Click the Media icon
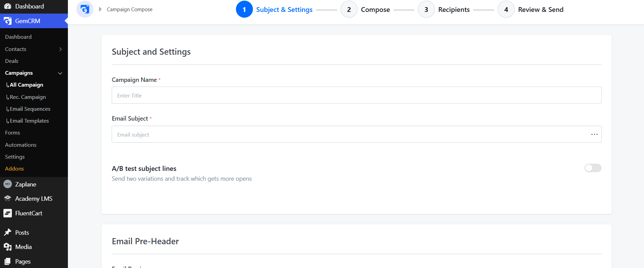Image resolution: width=644 pixels, height=268 pixels. coord(7,247)
